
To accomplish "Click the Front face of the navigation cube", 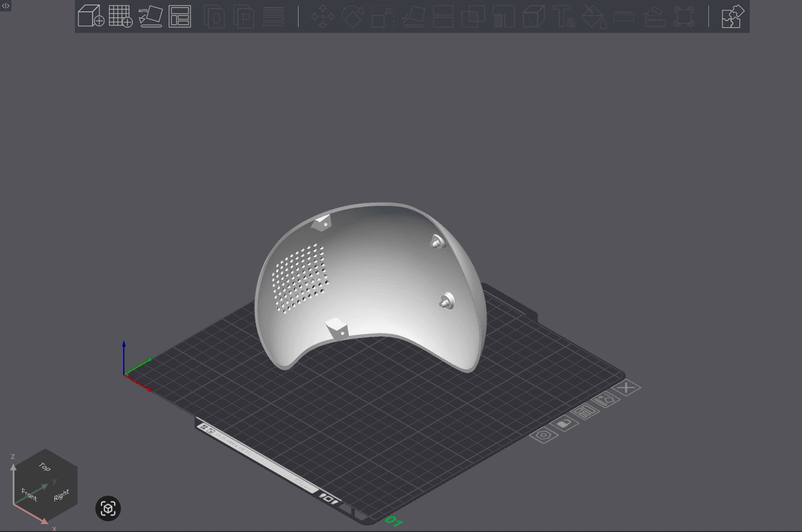I will pyautogui.click(x=29, y=494).
